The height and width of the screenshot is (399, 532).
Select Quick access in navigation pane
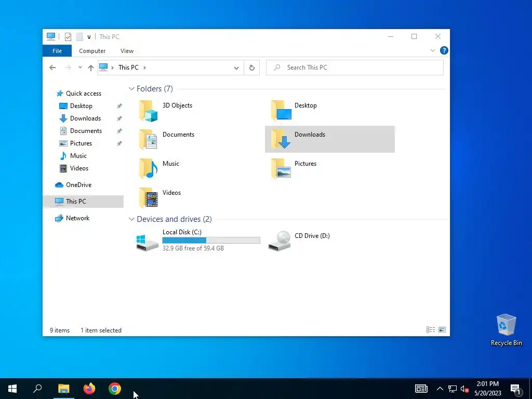[x=84, y=94]
